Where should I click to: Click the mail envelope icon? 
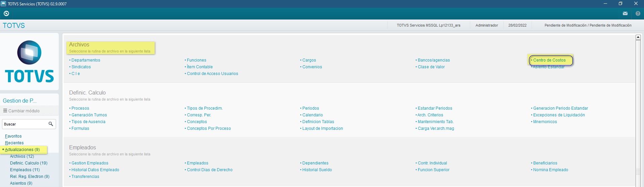625,13
